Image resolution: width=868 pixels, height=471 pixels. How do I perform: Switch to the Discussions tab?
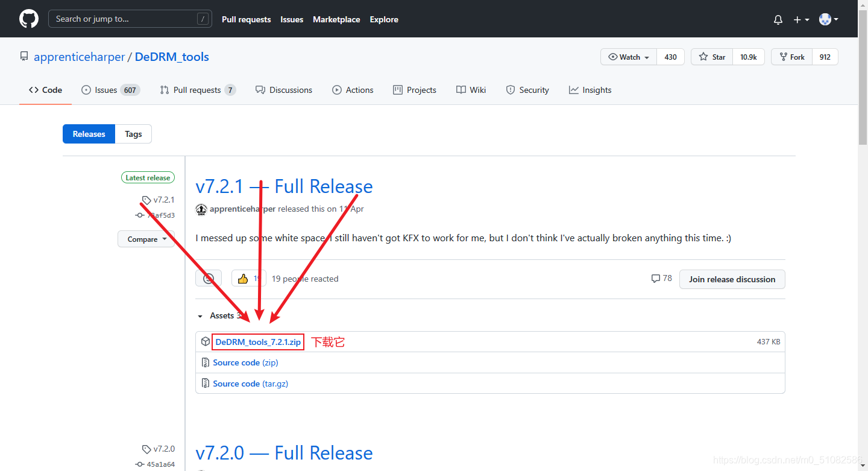pos(283,90)
